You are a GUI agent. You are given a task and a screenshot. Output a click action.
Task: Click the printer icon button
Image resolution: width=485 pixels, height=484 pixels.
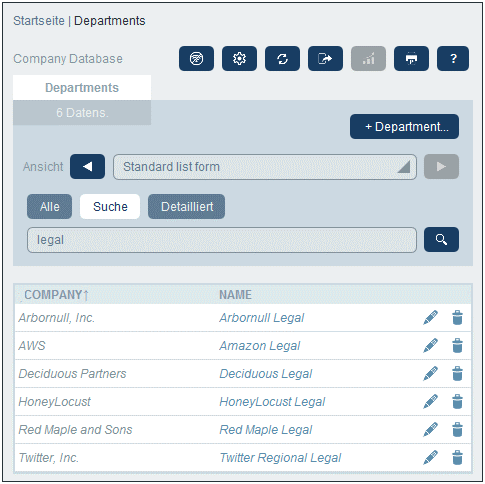point(411,59)
